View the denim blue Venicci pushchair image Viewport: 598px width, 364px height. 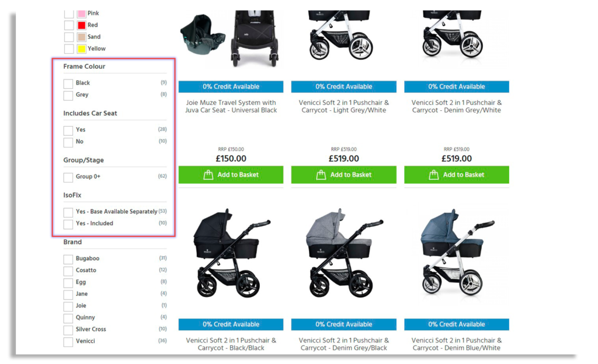(457, 253)
